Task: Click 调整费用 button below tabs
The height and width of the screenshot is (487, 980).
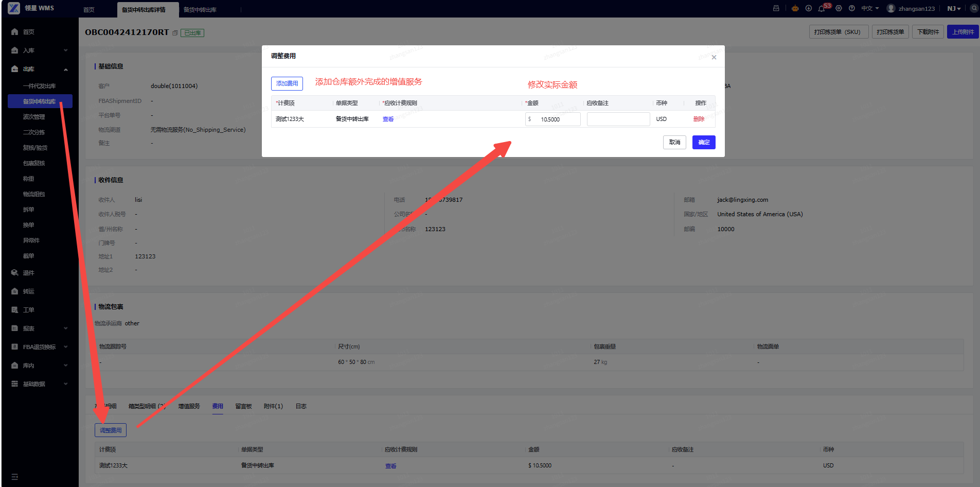Action: point(111,430)
